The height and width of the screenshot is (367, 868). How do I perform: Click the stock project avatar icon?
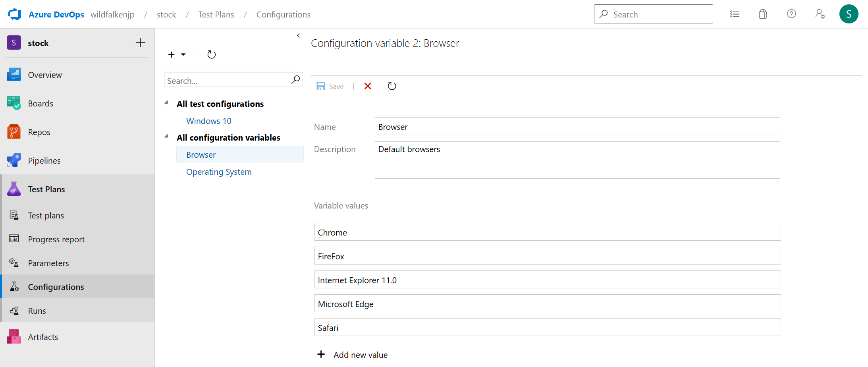click(x=14, y=43)
